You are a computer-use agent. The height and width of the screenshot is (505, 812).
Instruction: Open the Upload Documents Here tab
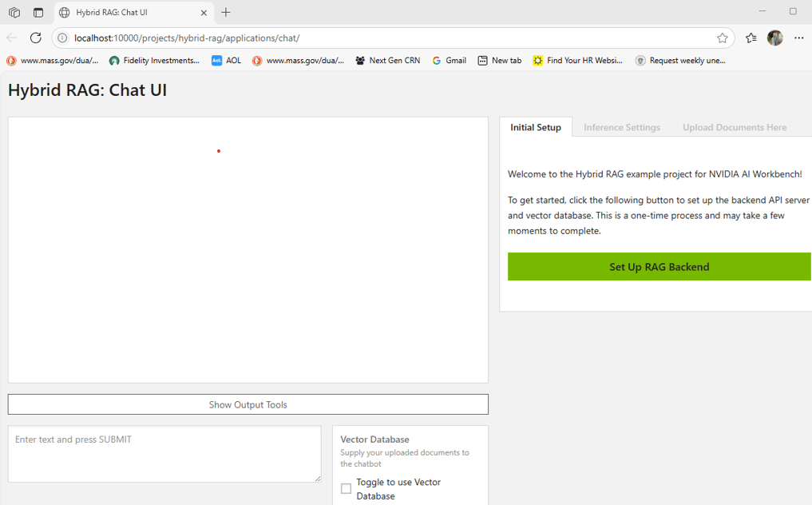pyautogui.click(x=735, y=128)
